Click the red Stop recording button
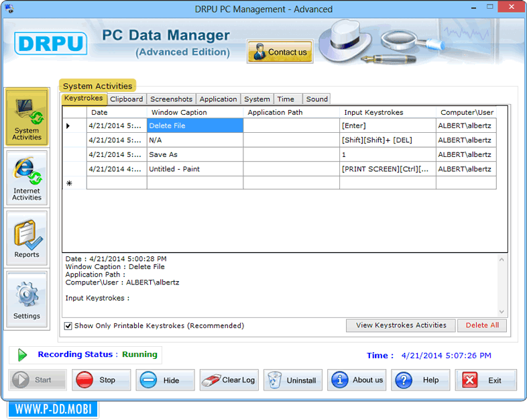 pos(101,380)
